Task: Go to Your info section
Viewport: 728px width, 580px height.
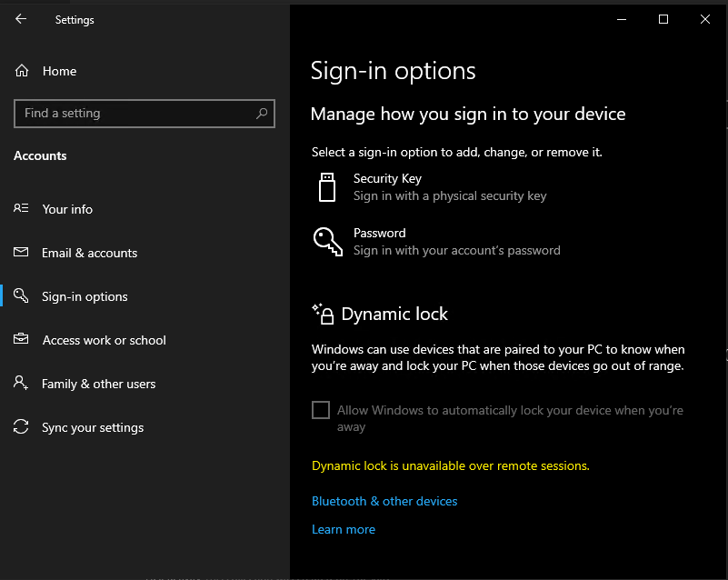Action: (x=67, y=209)
